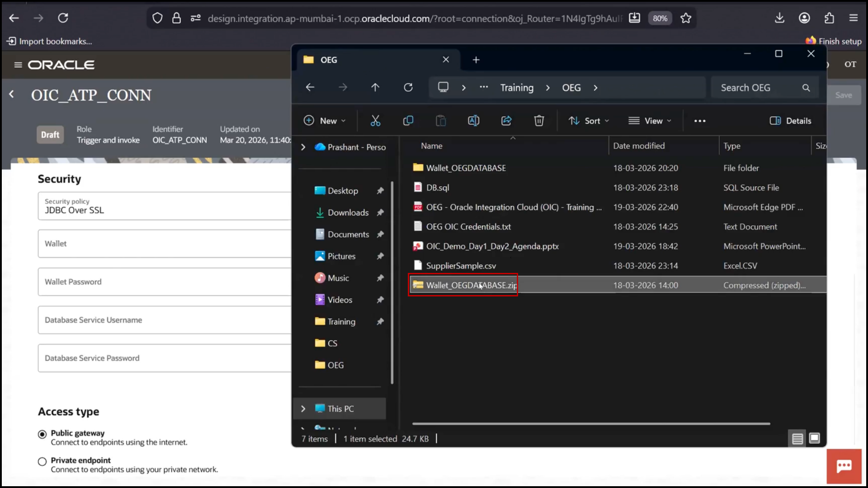Open the View dropdown in Explorer
The height and width of the screenshot is (488, 868).
coord(650,121)
